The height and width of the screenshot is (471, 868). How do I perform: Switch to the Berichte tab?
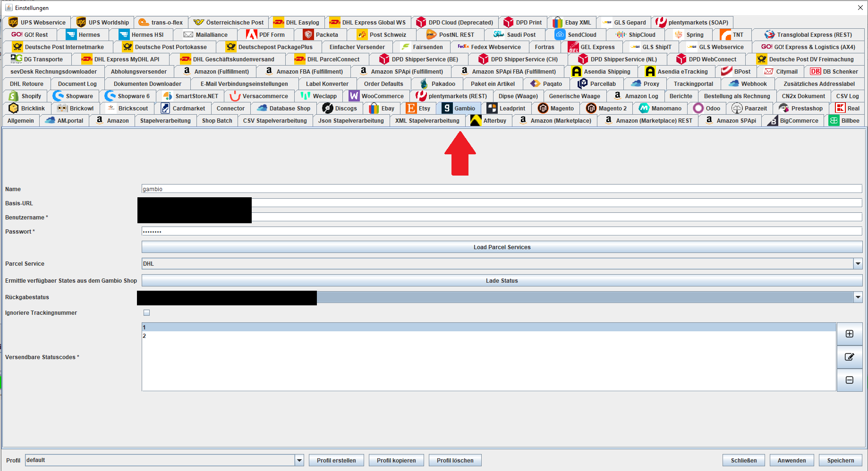[x=681, y=96]
